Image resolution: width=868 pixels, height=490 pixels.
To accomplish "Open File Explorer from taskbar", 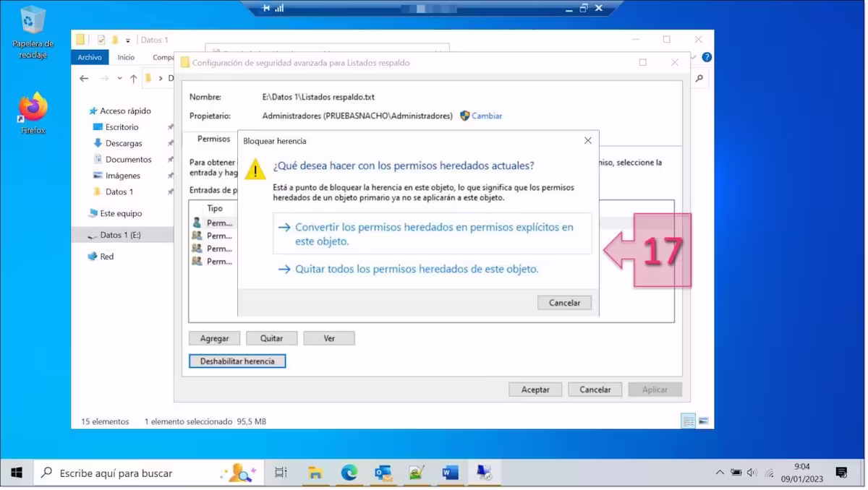I will 315,473.
